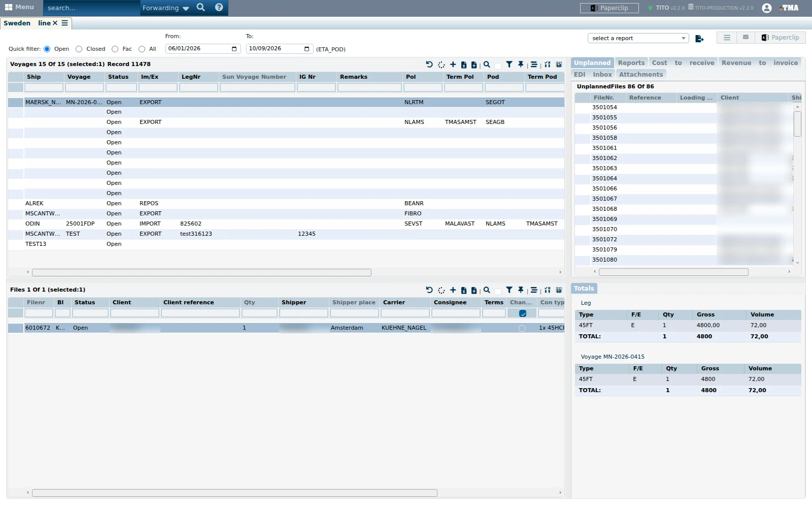
Task: Open the From date picker calendar
Action: click(234, 49)
